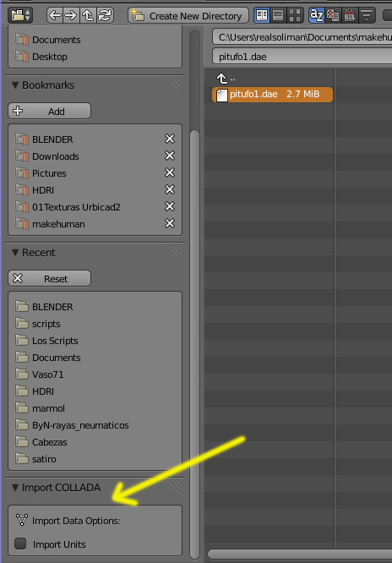The width and height of the screenshot is (392, 563).
Task: Open recent folder Vaso71
Action: 95,374
